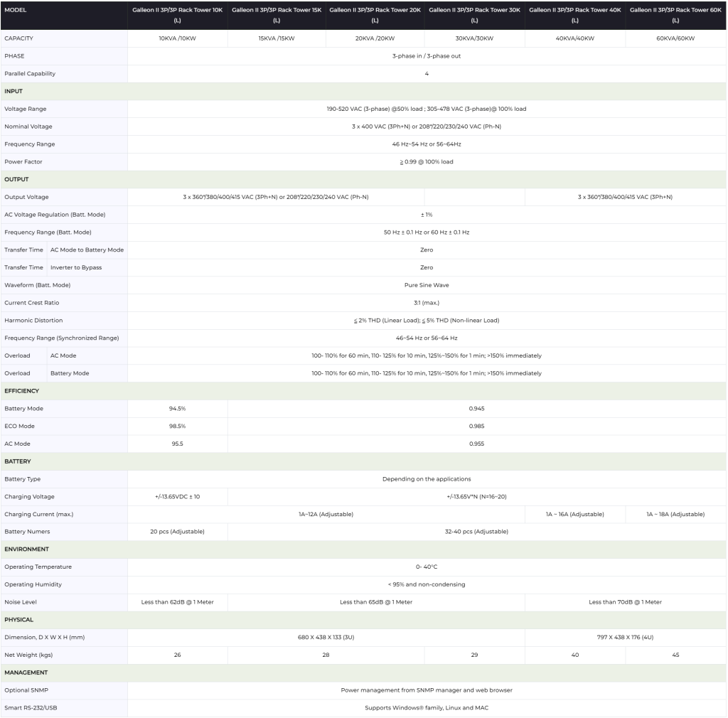Click the BATTERY section heading
Viewport: 728px width, 718px height.
click(x=18, y=462)
